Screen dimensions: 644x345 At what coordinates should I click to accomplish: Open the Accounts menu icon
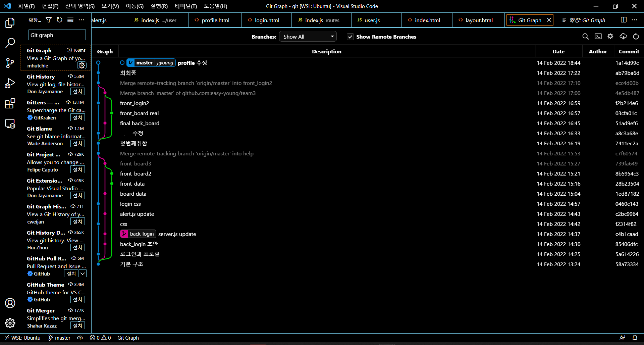click(x=10, y=303)
